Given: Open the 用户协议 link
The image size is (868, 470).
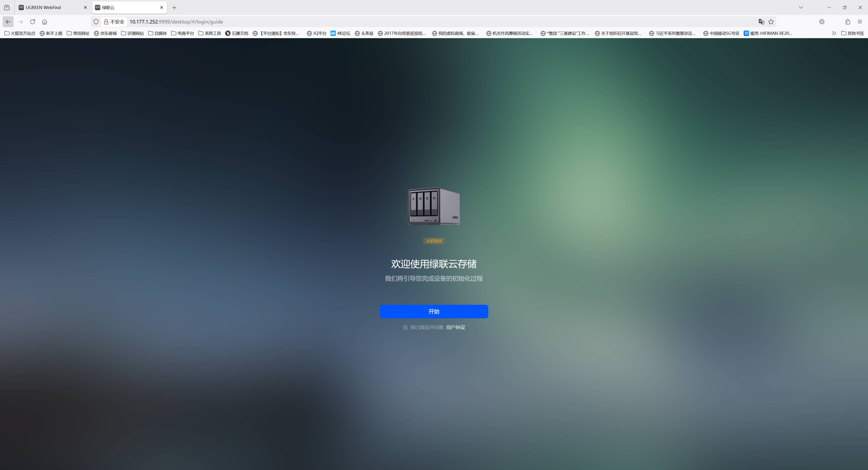Looking at the screenshot, I should pyautogui.click(x=455, y=327).
